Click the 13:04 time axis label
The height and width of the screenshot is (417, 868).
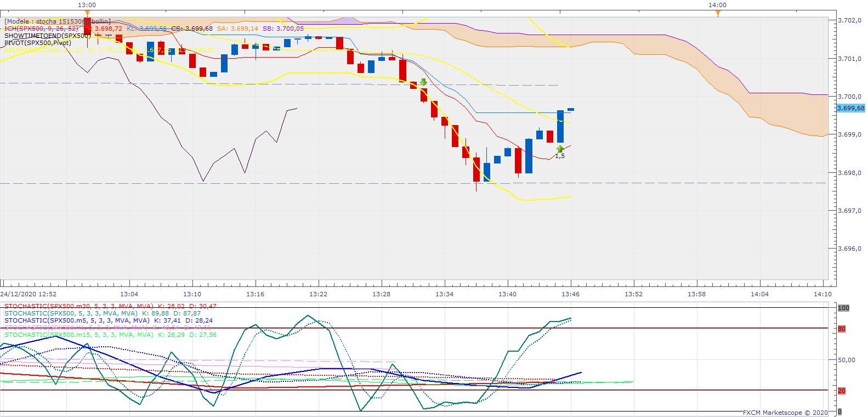click(129, 294)
